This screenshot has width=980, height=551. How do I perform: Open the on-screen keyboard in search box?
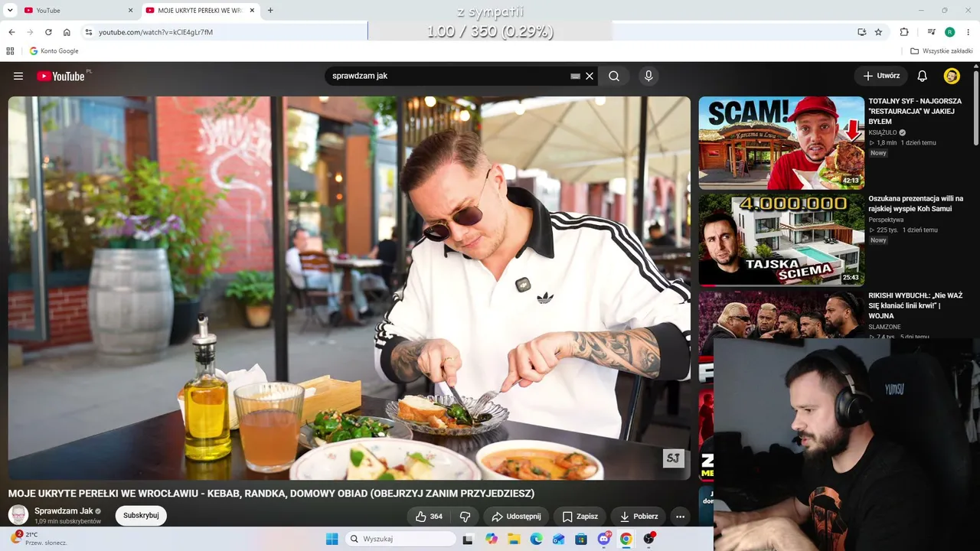coord(575,77)
